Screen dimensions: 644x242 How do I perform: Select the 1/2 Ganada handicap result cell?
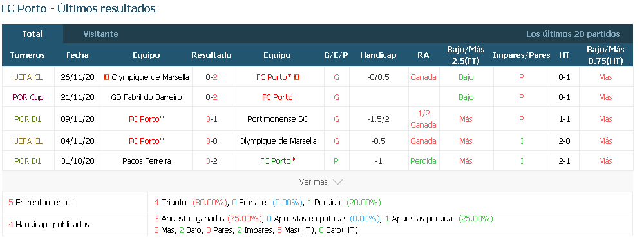(x=423, y=119)
